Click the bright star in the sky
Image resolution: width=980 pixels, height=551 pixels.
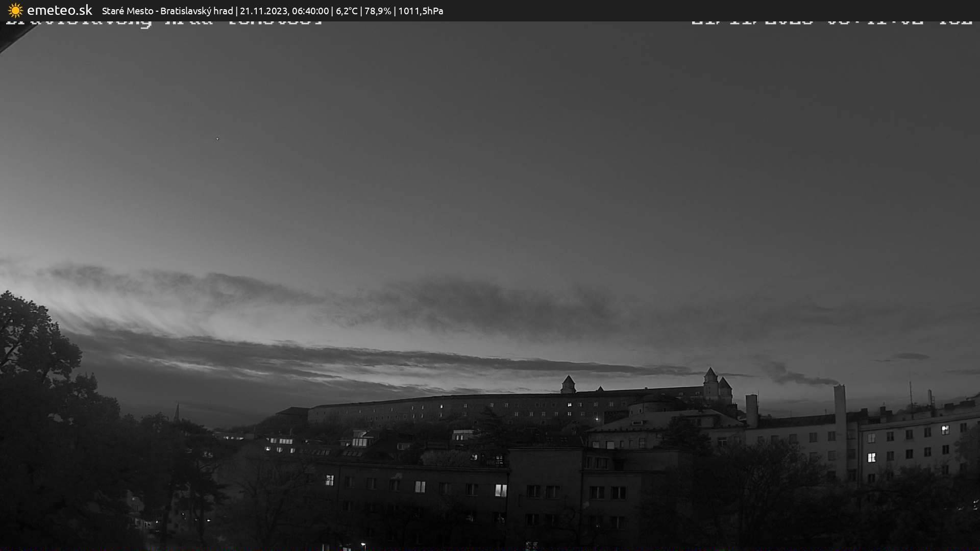(x=217, y=138)
